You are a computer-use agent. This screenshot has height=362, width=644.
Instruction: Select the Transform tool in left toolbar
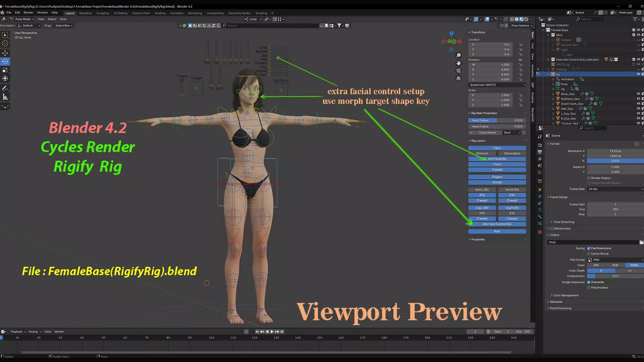point(5,78)
